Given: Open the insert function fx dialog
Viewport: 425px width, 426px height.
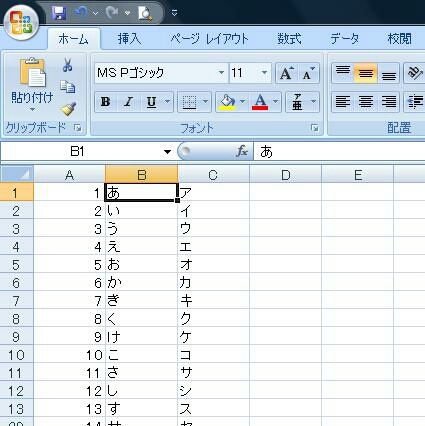Looking at the screenshot, I should [242, 152].
